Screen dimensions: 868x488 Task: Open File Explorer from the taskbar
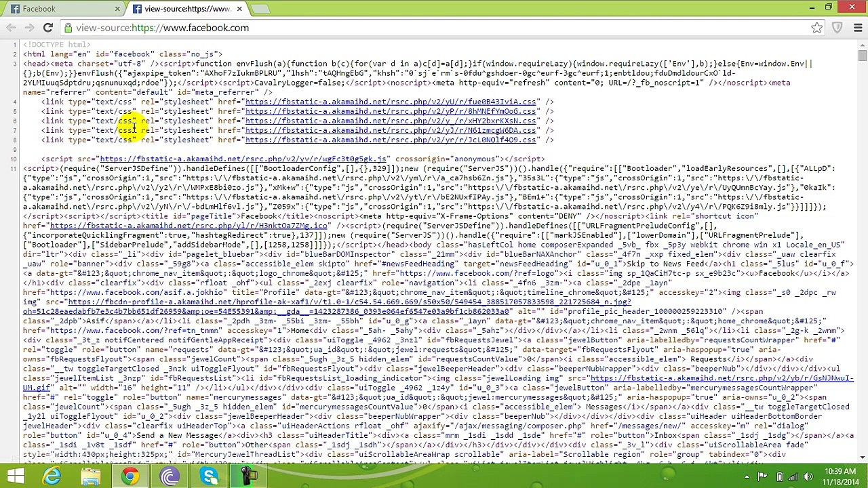[91, 476]
